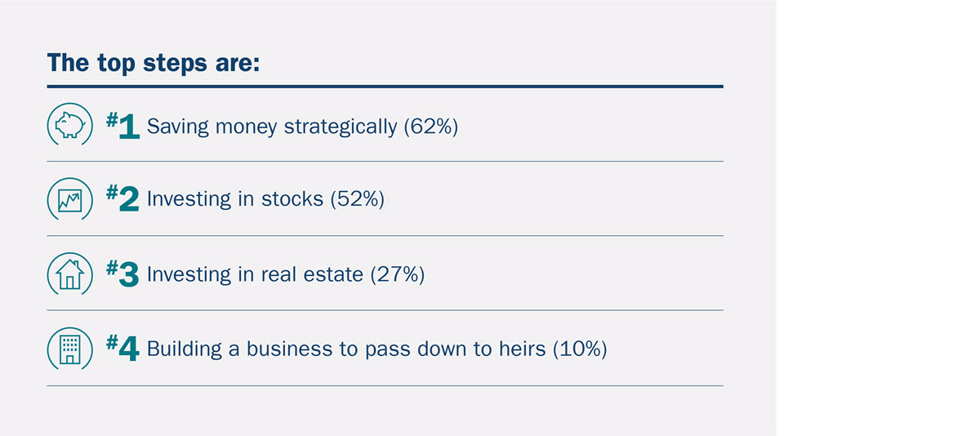Viewport: 980px width, 436px height.
Task: Click "The top steps are:" heading
Action: [x=153, y=62]
